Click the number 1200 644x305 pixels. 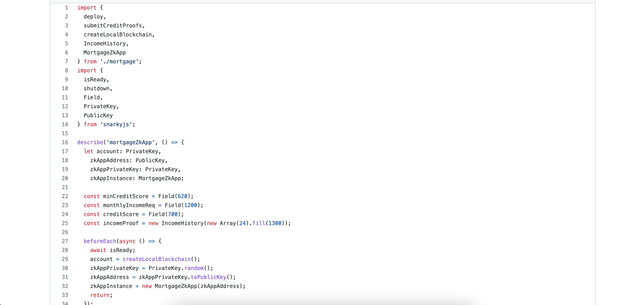pyautogui.click(x=191, y=205)
